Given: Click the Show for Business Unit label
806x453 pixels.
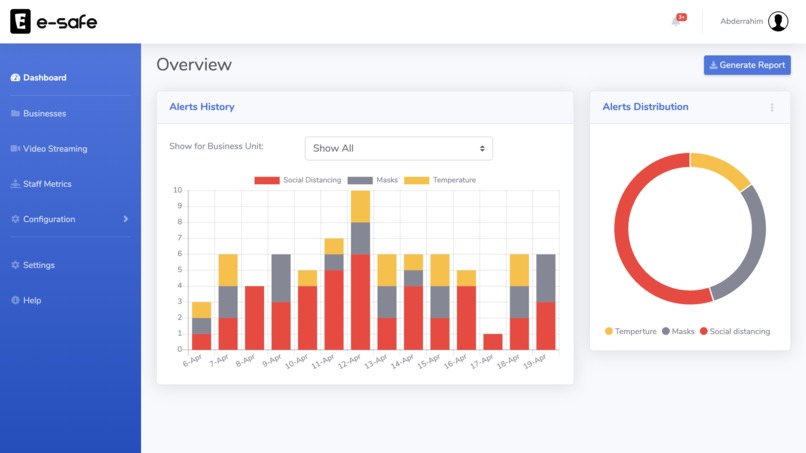Looking at the screenshot, I should pos(216,147).
